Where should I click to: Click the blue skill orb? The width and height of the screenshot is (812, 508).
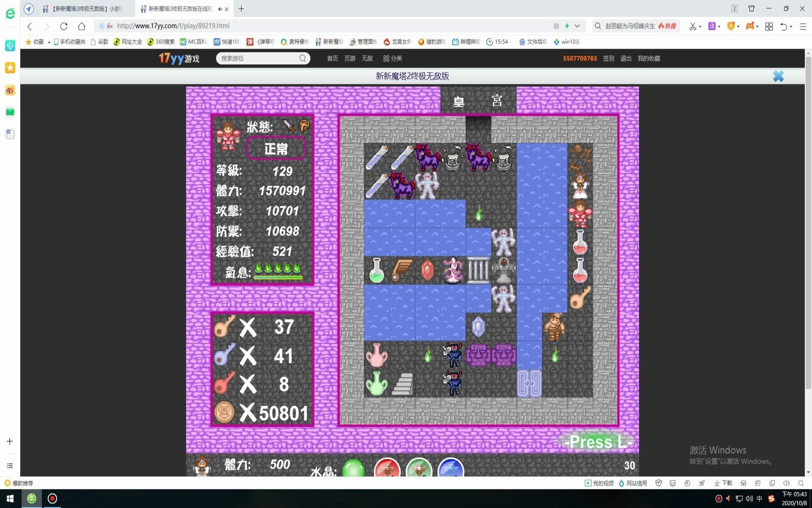pos(451,468)
